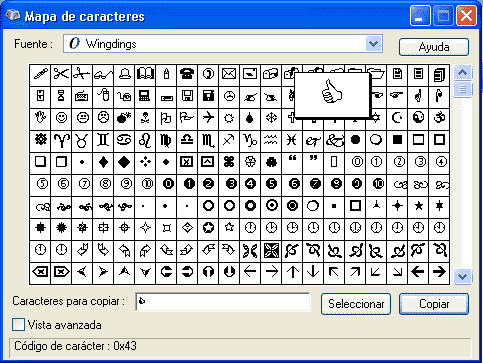Viewport: 483px width, 363px height.
Task: Click the Copiar button
Action: [x=434, y=304]
